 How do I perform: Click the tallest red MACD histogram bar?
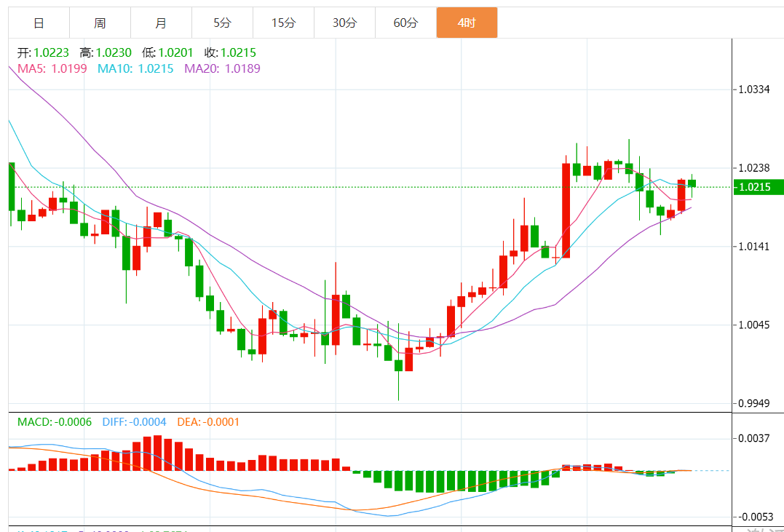coord(158,453)
